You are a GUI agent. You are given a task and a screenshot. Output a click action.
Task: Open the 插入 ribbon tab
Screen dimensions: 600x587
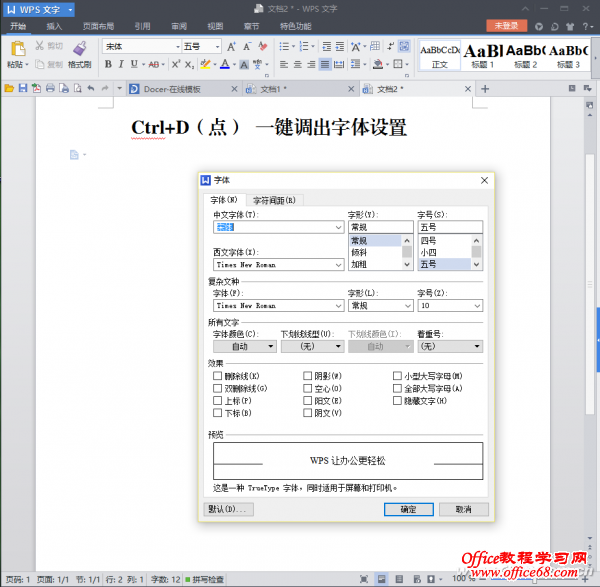(54, 26)
